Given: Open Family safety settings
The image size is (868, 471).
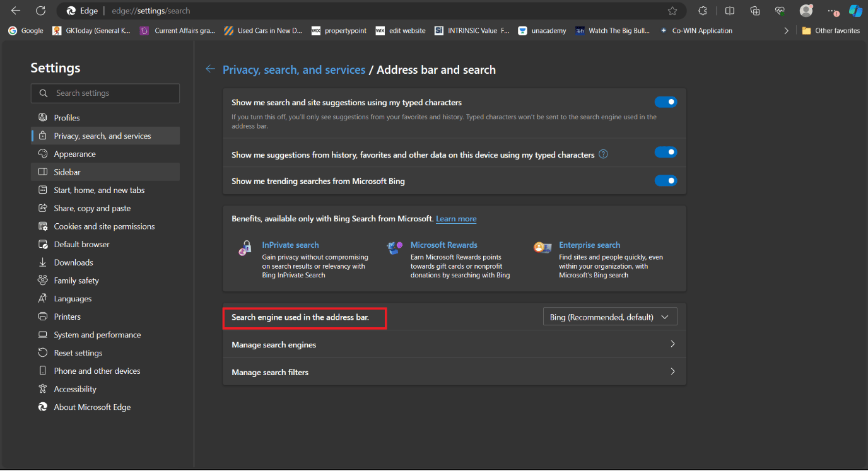Looking at the screenshot, I should click(105, 281).
